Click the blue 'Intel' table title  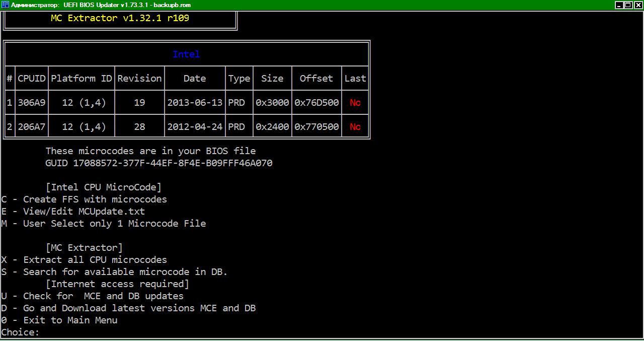coord(186,54)
